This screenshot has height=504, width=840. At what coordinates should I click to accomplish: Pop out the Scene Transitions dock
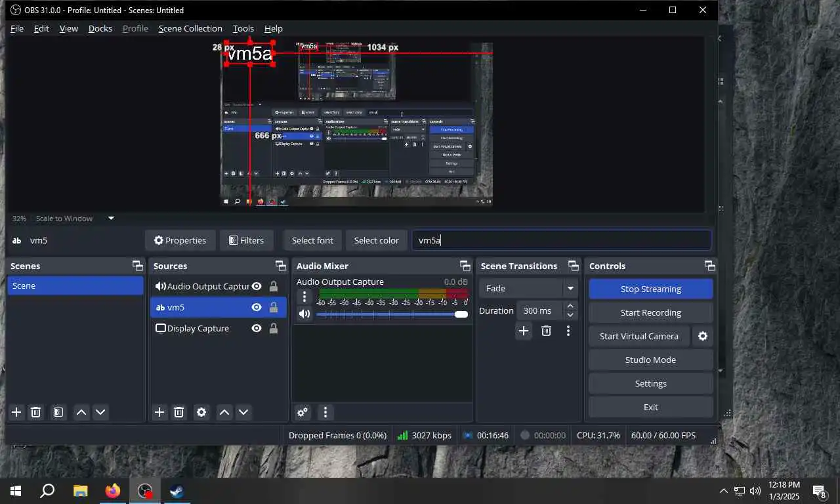[x=574, y=266]
